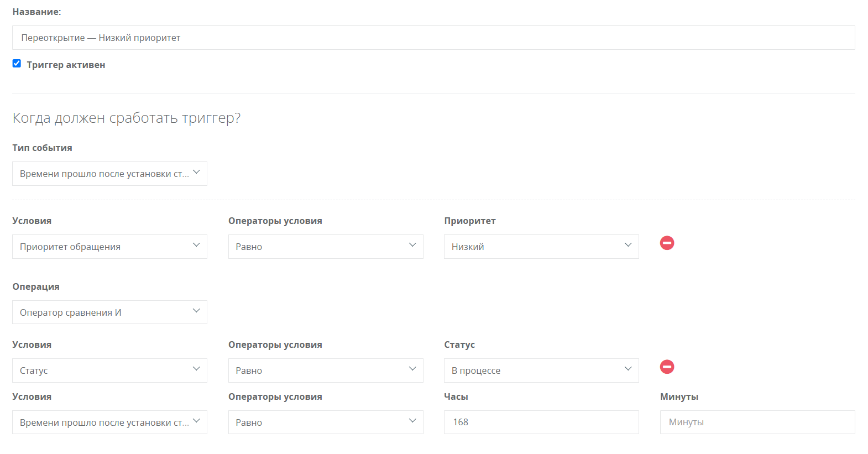The image size is (868, 454).
Task: Click the heading Когда должен сработать триггер?
Action: pyautogui.click(x=127, y=118)
